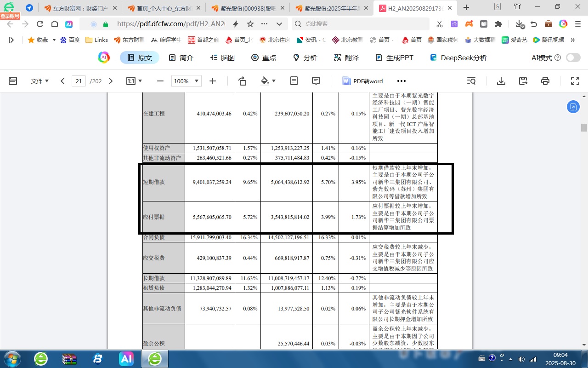Save the PDF using save icon

pos(523,81)
